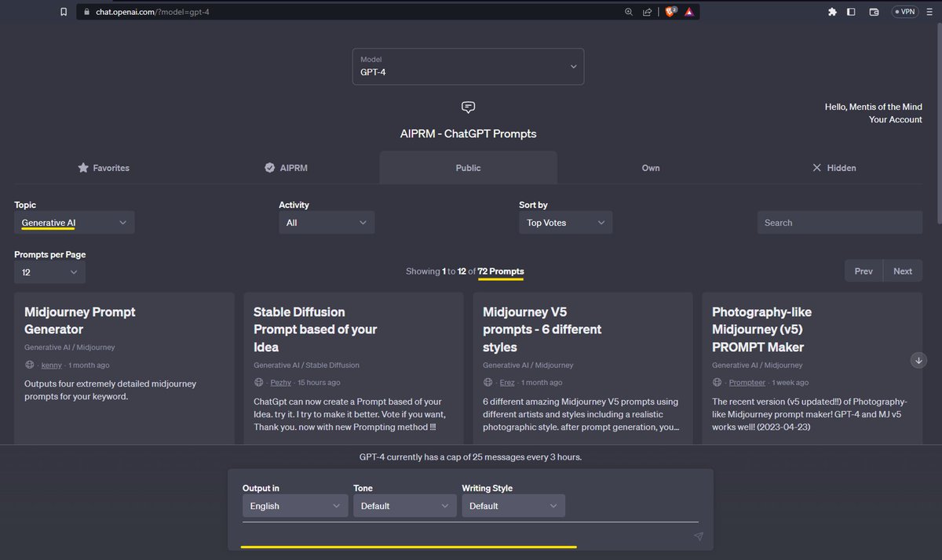Click the zoom magnifier icon in address bar
Screen dimensions: 942x560
pos(629,12)
